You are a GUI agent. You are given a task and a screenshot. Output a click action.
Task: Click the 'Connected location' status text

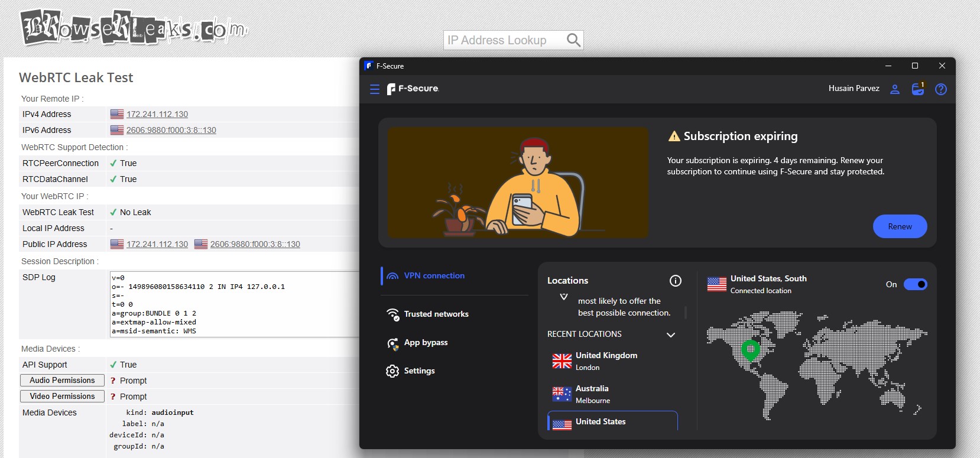coord(761,291)
